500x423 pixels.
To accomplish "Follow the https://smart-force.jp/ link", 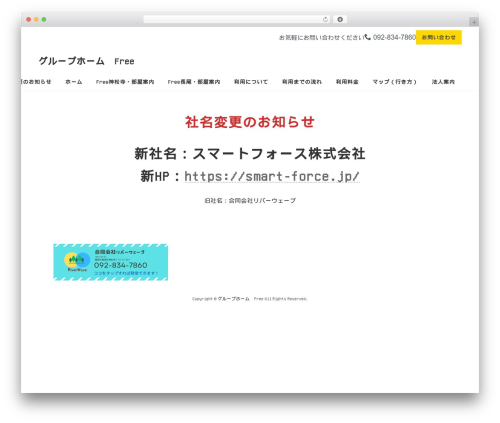I will tap(272, 176).
